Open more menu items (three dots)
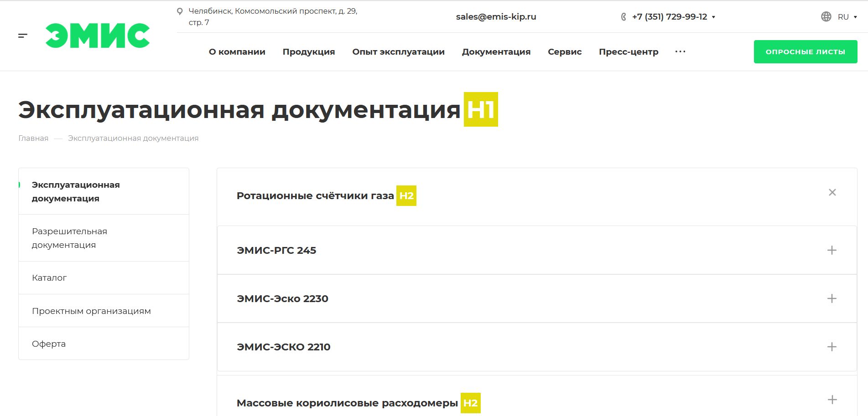Screen dimensions: 868x416 tap(680, 51)
